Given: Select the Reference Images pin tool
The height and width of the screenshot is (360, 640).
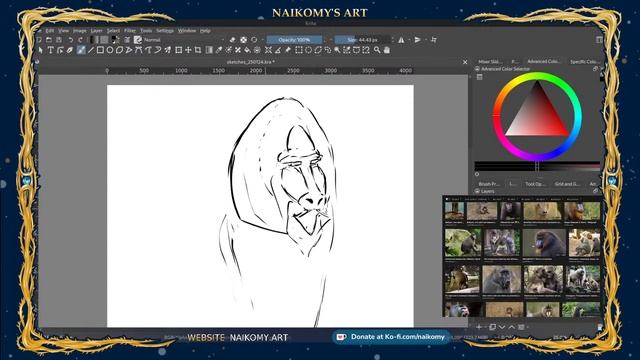Looking at the screenshot, I should [288, 50].
